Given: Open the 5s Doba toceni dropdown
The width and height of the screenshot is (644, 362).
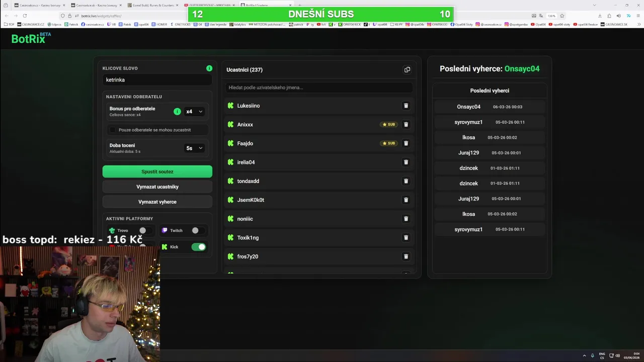Looking at the screenshot, I should [194, 148].
